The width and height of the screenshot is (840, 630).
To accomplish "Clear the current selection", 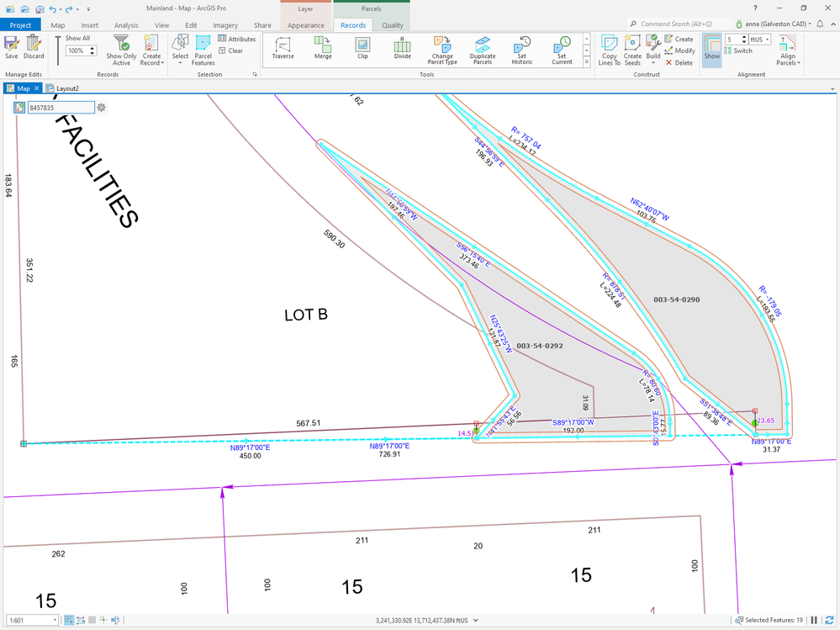I will [x=231, y=51].
